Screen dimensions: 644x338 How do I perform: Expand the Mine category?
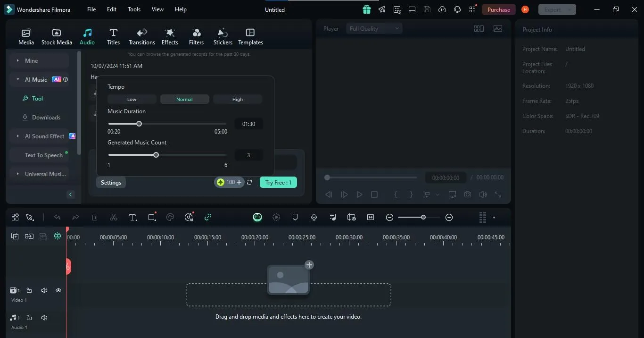[18, 60]
